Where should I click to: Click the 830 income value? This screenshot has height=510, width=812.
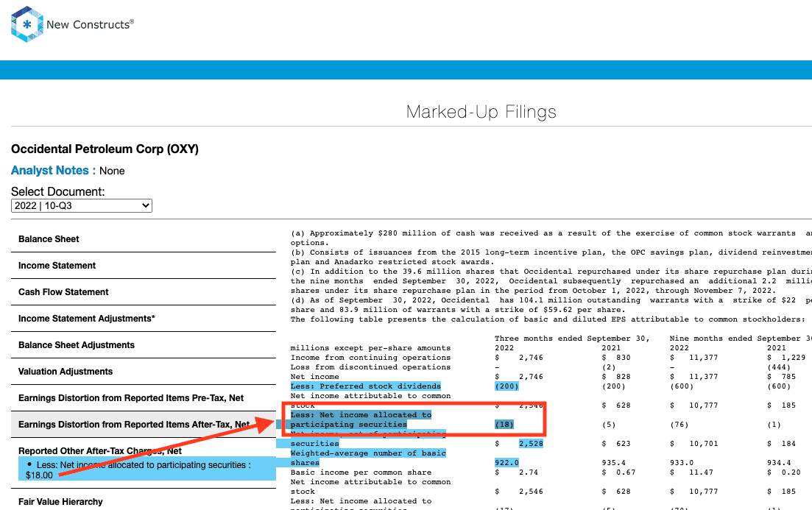pyautogui.click(x=624, y=358)
